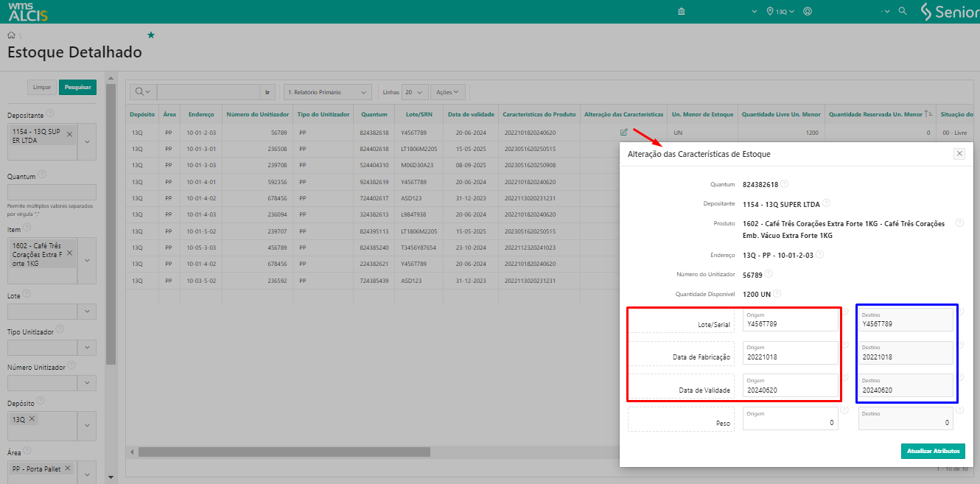Image resolution: width=980 pixels, height=484 pixels.
Task: Open the user profile icon in header
Action: coord(808,12)
